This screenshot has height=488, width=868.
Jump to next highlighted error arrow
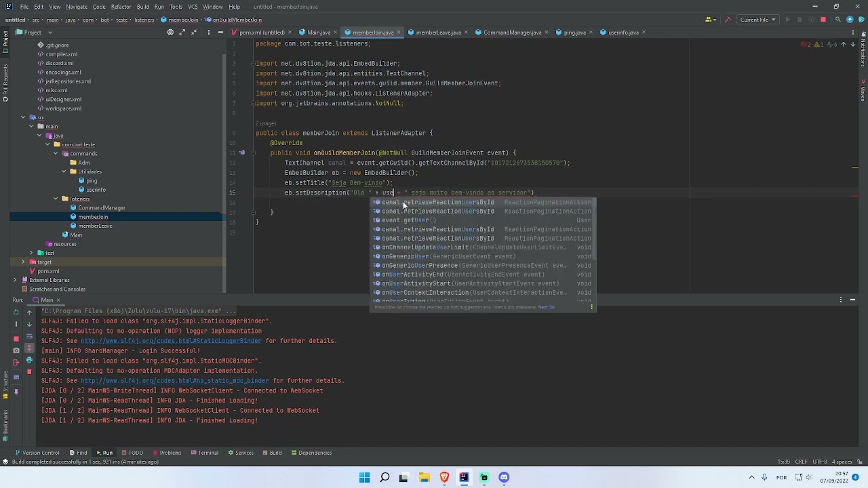pos(853,45)
